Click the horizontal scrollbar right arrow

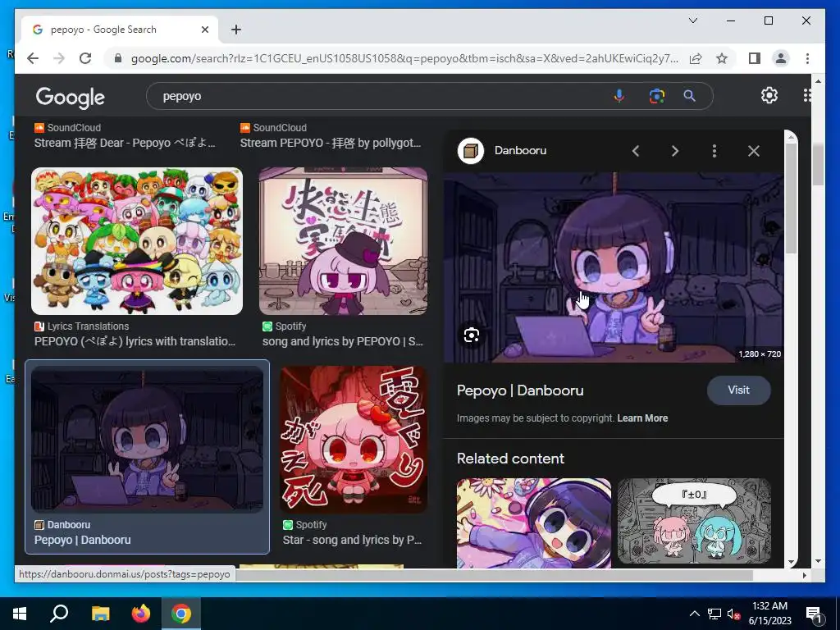click(x=804, y=575)
